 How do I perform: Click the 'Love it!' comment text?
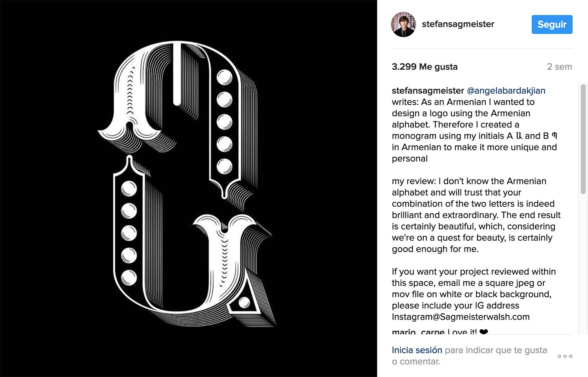click(462, 332)
